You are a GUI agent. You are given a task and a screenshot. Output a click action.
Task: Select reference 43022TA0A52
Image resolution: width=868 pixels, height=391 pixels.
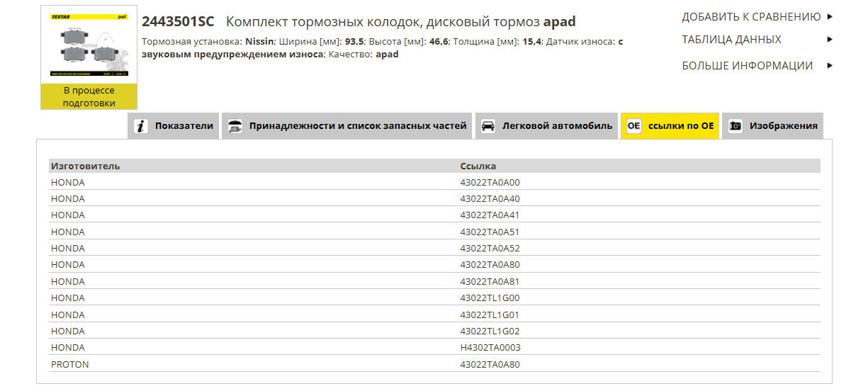(x=490, y=248)
